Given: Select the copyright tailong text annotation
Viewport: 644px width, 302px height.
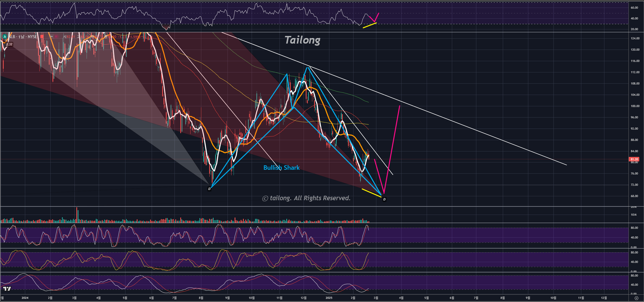Looking at the screenshot, I should click(x=306, y=198).
